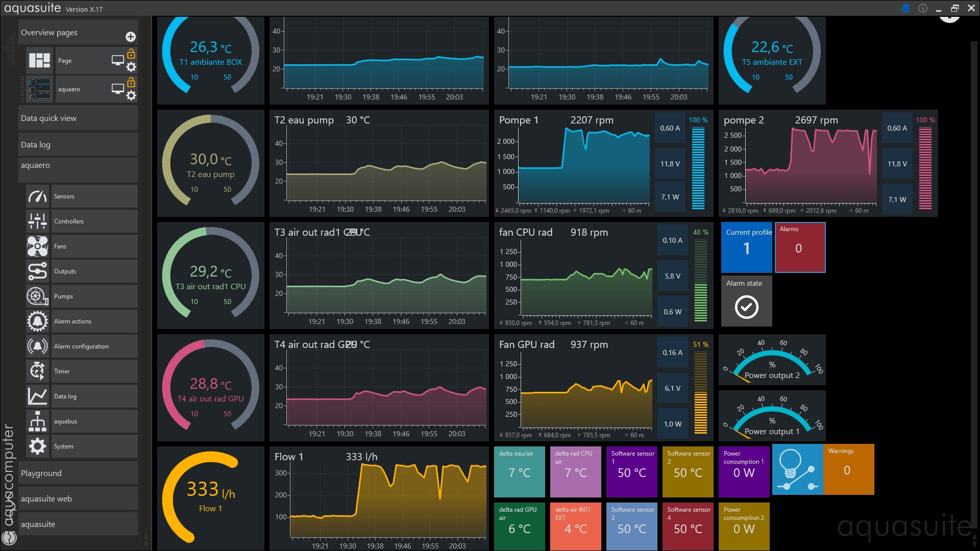Click the Pompe 1 100% power bar
The height and width of the screenshot is (551, 980).
point(698,167)
